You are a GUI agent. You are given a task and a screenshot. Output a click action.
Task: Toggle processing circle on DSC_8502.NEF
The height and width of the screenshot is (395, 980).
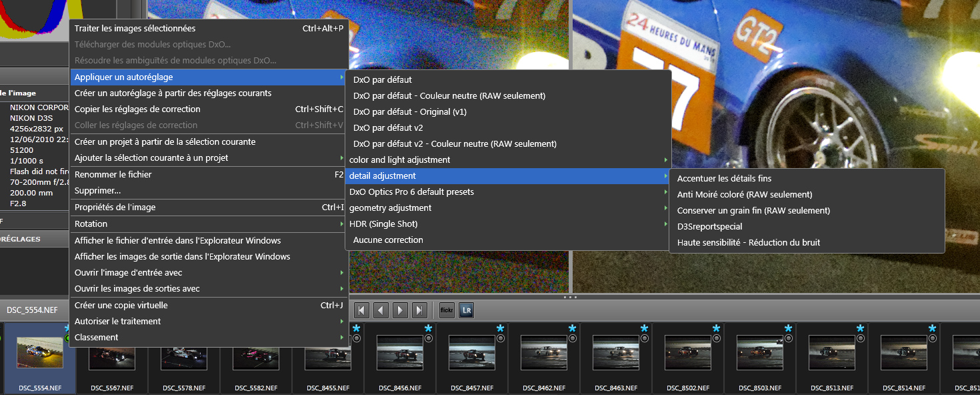pos(717,338)
